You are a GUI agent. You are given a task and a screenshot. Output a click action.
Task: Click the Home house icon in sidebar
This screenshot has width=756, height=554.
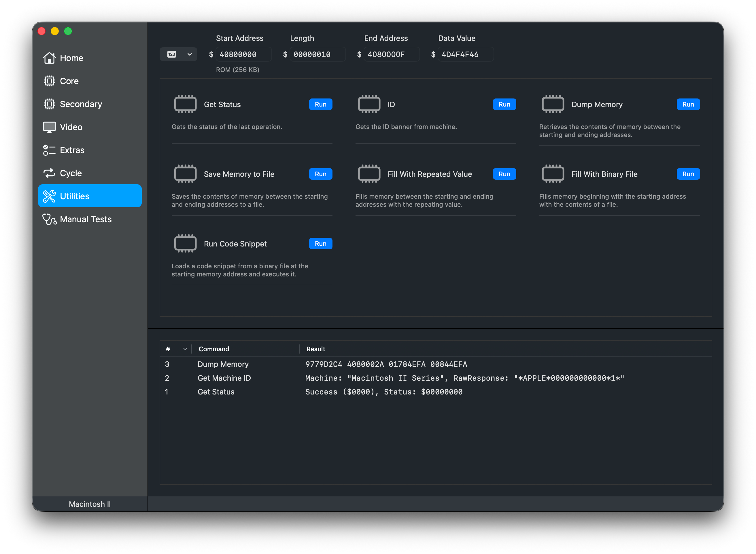pos(49,58)
